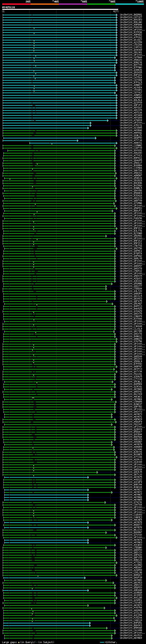Select label UniRef100_A7R1Y1
The width and height of the screenshot is (146, 644).
tap(131, 125)
